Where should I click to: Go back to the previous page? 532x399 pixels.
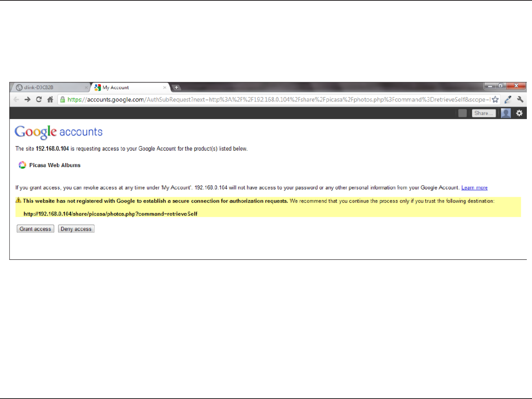[16, 99]
